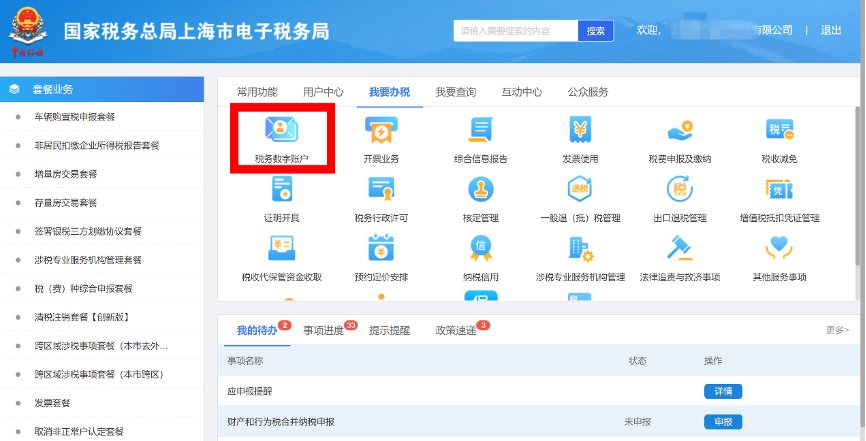Click 申报 button for 财产和行为税合并纳税申报
The width and height of the screenshot is (866, 441).
pyautogui.click(x=722, y=422)
